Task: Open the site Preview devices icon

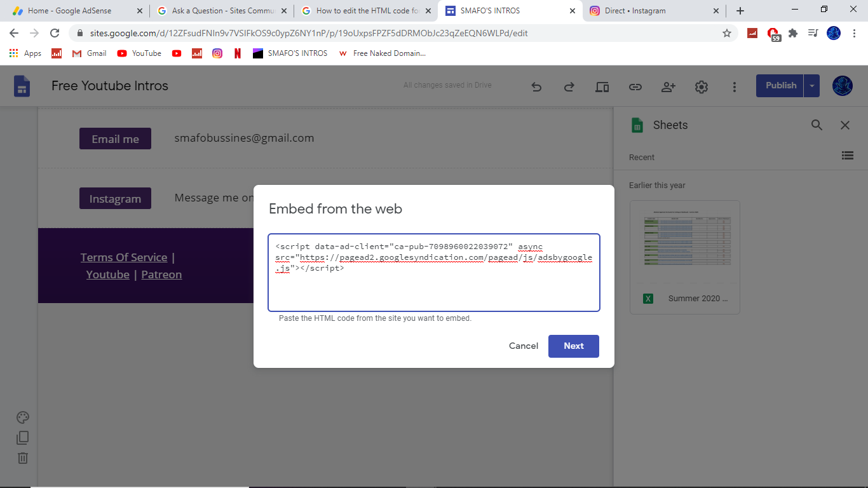Action: tap(602, 87)
